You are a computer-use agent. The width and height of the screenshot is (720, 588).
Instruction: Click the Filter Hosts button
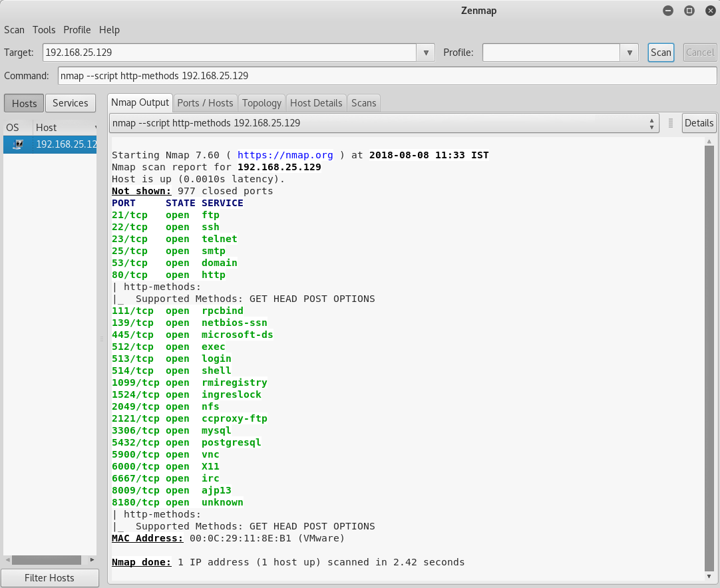point(50,578)
